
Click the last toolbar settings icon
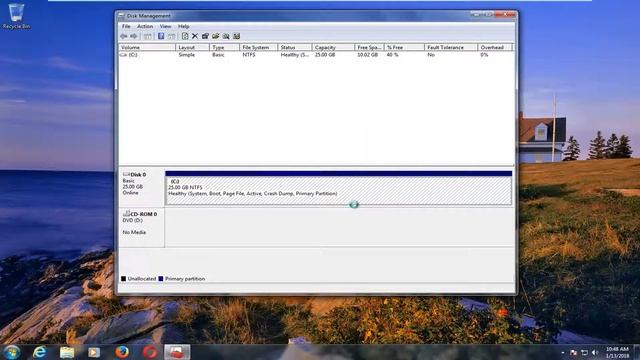(236, 36)
